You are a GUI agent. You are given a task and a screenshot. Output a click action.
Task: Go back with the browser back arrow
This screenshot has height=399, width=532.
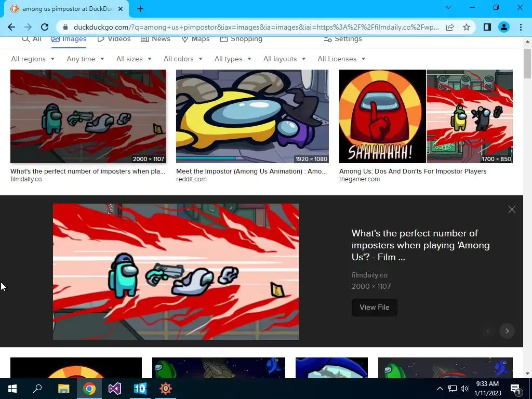pos(11,27)
